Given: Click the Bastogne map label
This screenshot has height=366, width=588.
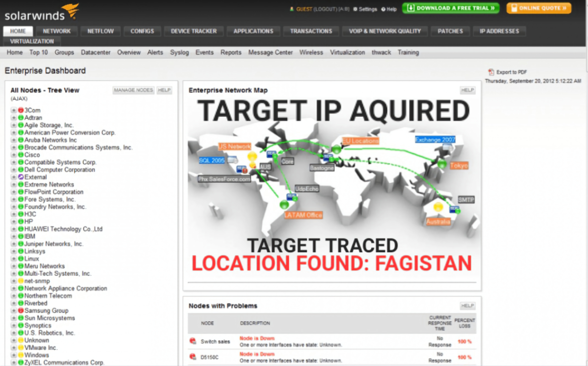Looking at the screenshot, I should 322,168.
